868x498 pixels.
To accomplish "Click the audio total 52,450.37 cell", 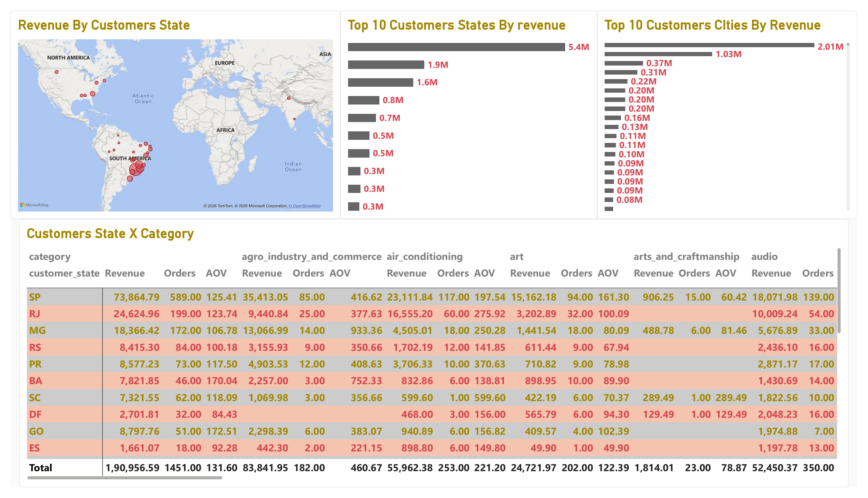I will [775, 467].
